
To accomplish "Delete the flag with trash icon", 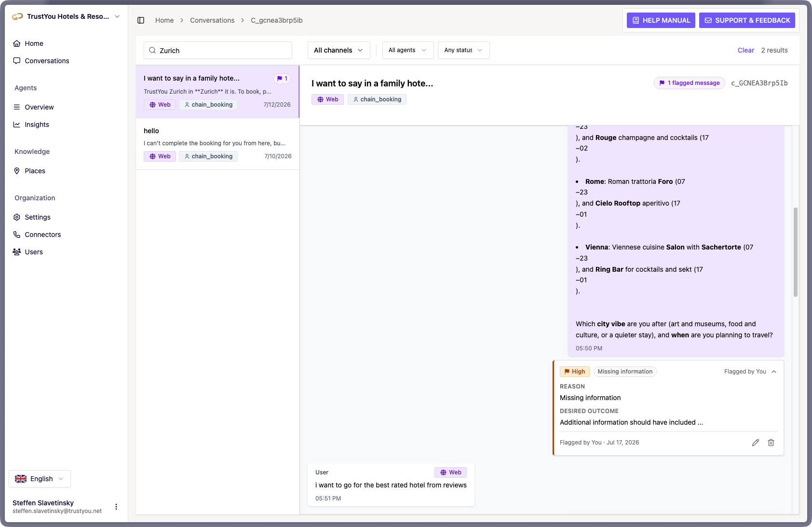I will [x=771, y=443].
